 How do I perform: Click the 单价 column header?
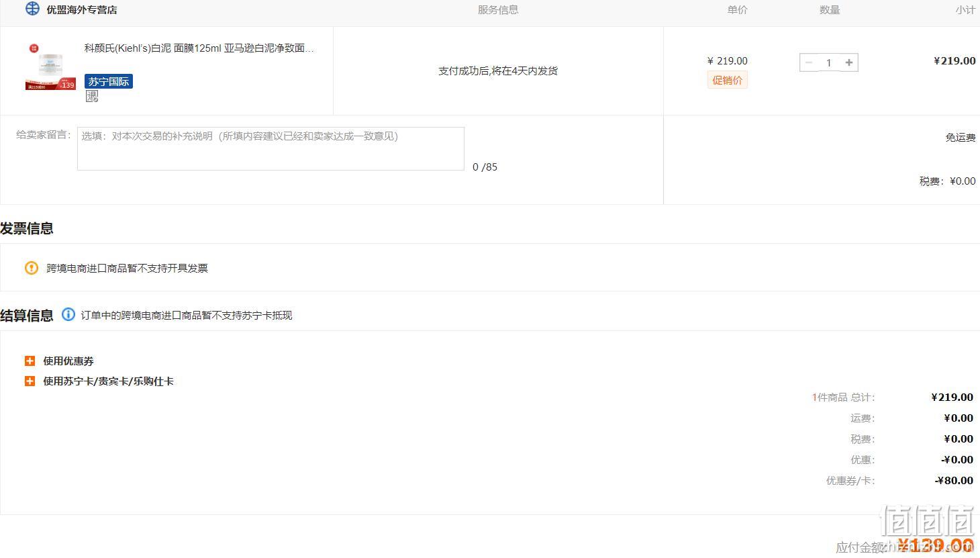tap(738, 10)
